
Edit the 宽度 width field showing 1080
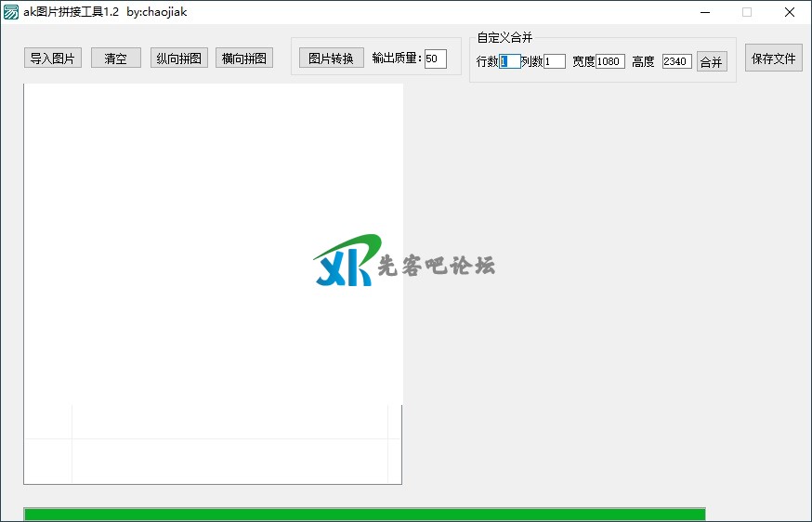pyautogui.click(x=610, y=61)
